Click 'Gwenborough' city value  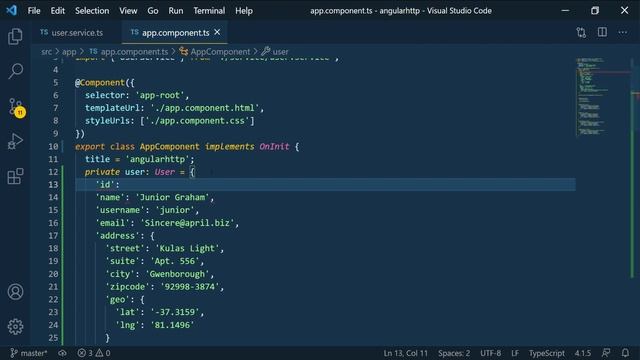(x=178, y=274)
